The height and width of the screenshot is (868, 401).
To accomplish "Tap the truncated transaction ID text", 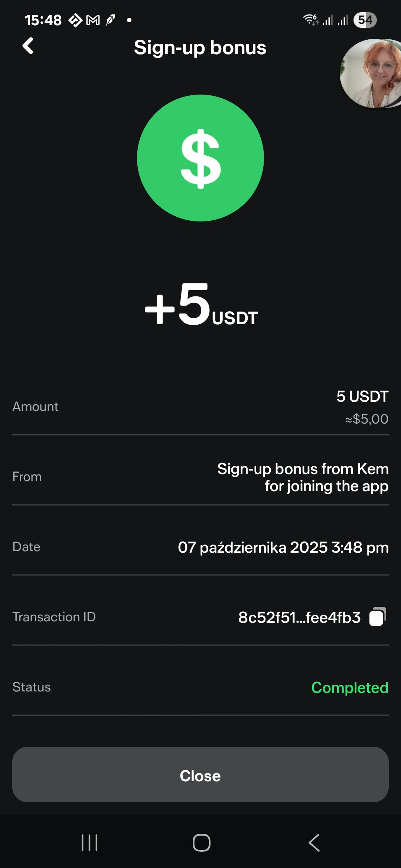I will pos(299,618).
